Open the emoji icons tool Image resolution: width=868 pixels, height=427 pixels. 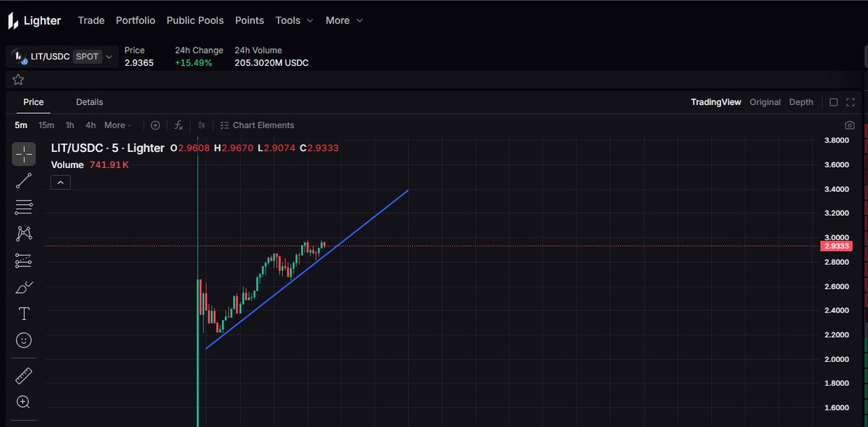click(24, 339)
